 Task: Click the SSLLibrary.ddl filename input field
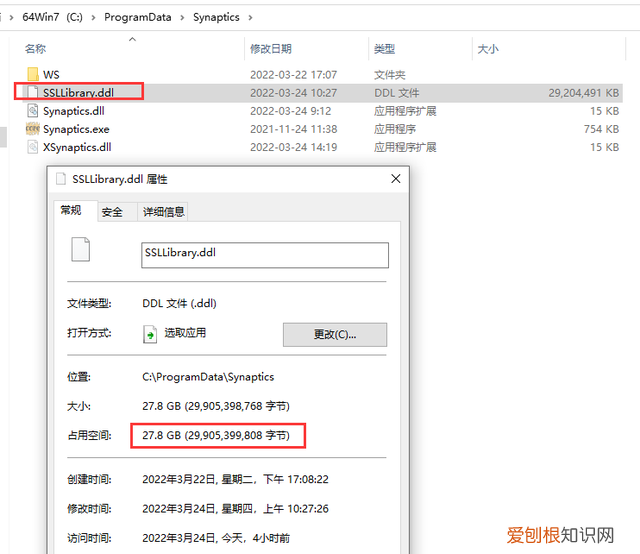coord(265,255)
